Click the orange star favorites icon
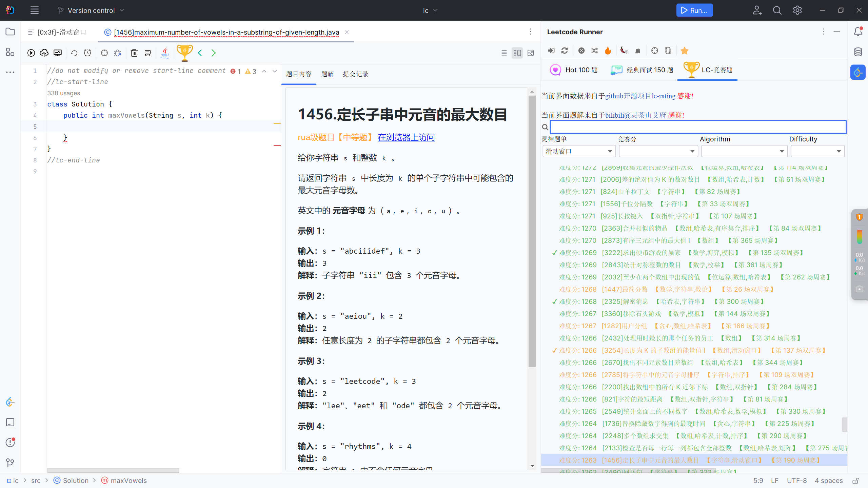 point(685,51)
